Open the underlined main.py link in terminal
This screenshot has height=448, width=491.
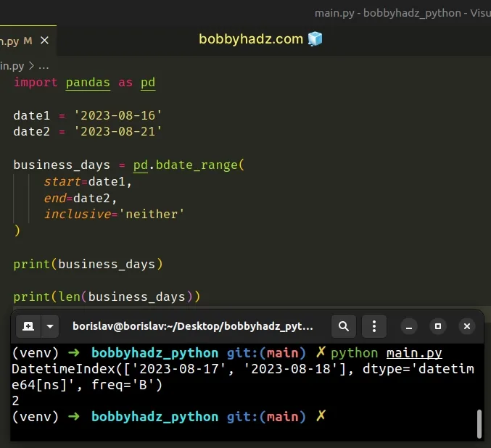pos(414,353)
